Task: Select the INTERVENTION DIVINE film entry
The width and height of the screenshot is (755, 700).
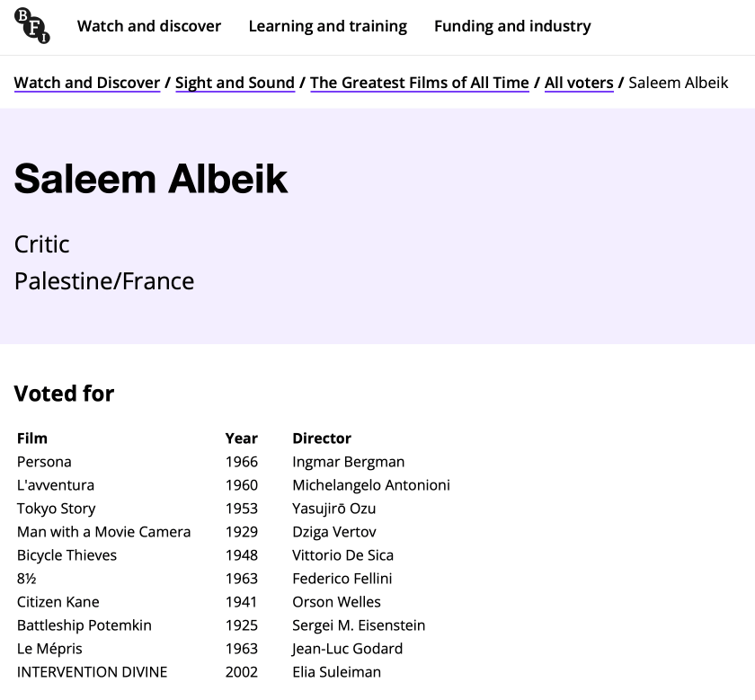Action: tap(93, 672)
